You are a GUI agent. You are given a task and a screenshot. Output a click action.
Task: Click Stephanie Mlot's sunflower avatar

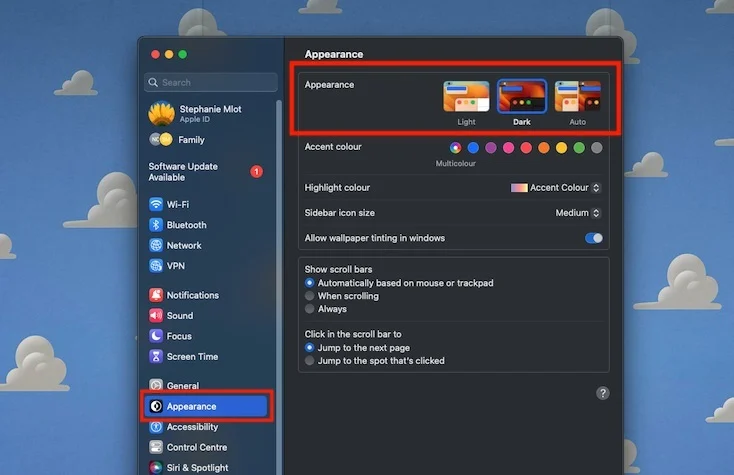pos(161,114)
